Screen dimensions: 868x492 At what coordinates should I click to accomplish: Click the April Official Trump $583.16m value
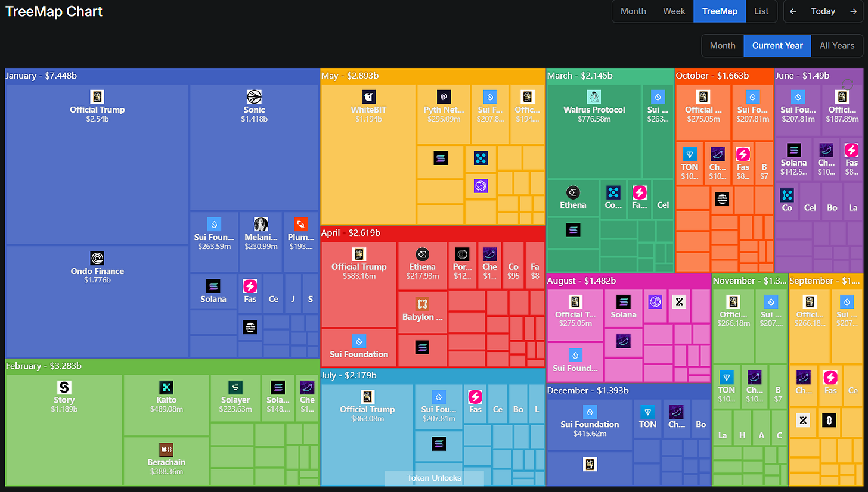(359, 276)
